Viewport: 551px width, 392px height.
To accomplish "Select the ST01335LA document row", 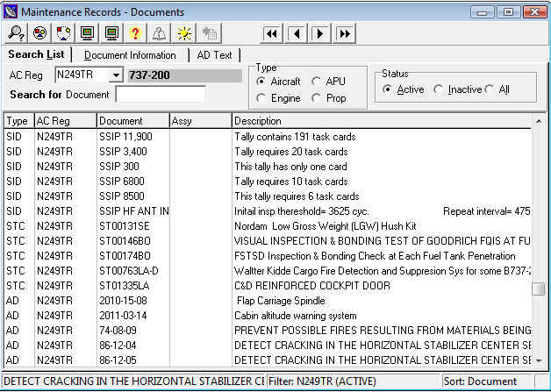I will pos(268,286).
